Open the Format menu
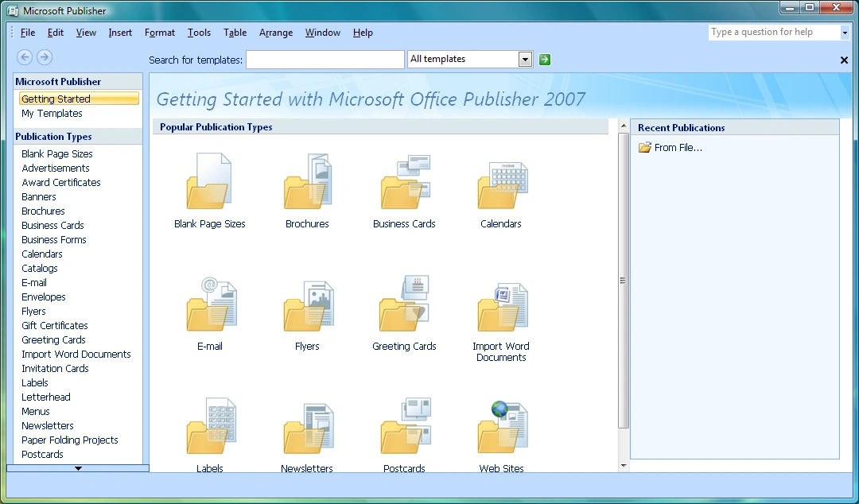Viewport: 859px width, 504px height. pos(160,33)
